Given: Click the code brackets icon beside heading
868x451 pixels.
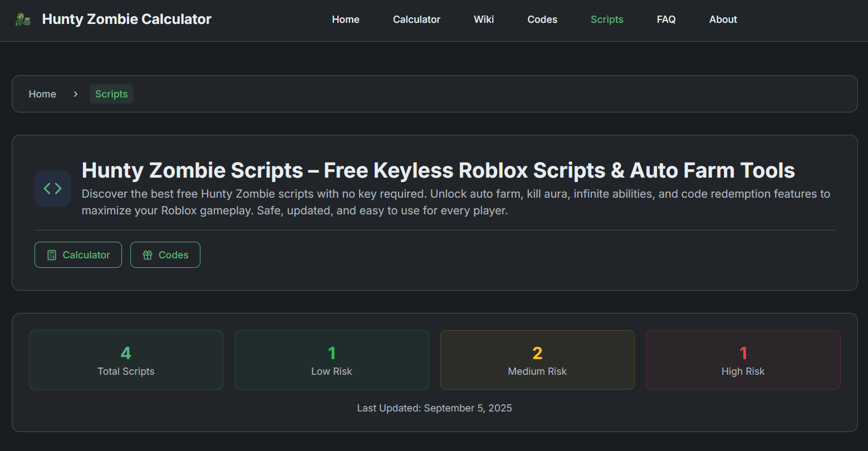Looking at the screenshot, I should (x=52, y=188).
